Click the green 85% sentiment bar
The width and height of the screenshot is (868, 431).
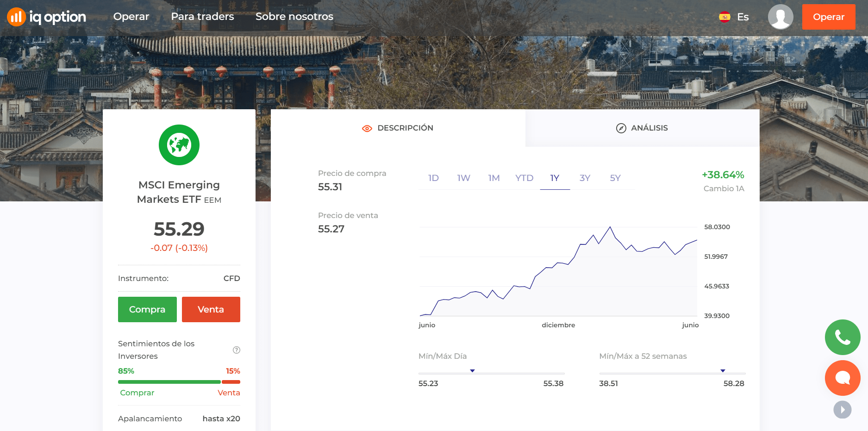(x=169, y=382)
